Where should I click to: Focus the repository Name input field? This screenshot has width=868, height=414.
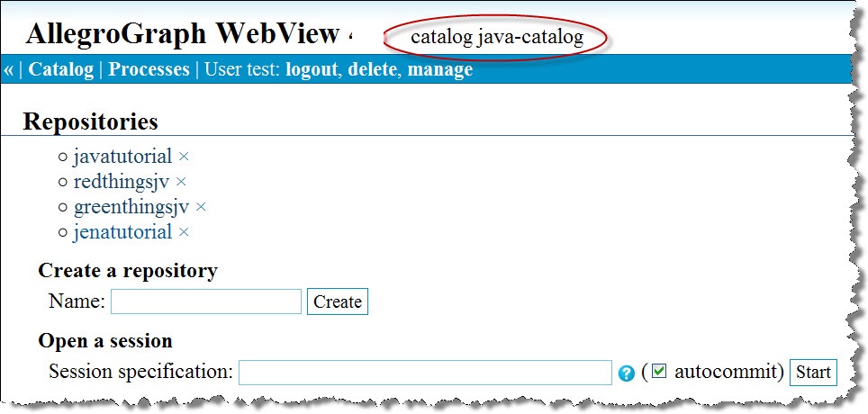(206, 301)
